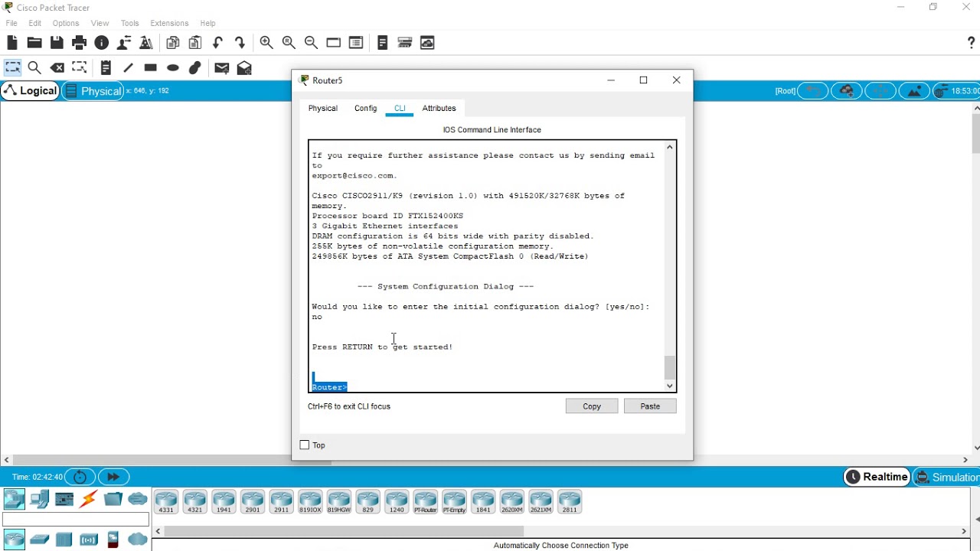The image size is (980, 551).
Task: Open the Options menu
Action: (66, 23)
